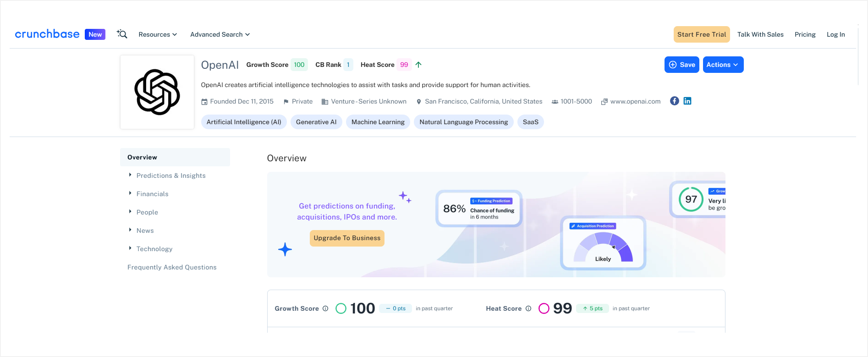The image size is (868, 357).
Task: Click the green up arrow next to Heat Score 99
Action: coord(418,65)
